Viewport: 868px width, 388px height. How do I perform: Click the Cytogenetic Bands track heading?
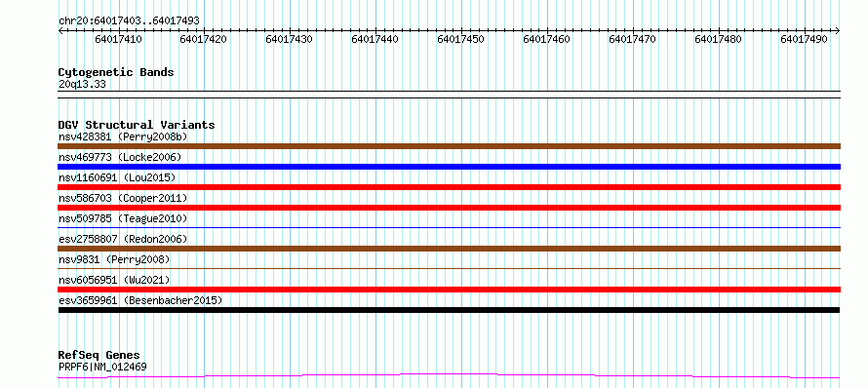116,72
